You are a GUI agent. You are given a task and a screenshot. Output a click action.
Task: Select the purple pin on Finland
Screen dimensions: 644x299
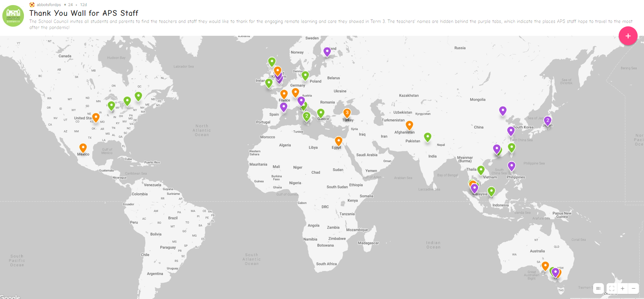(x=327, y=51)
